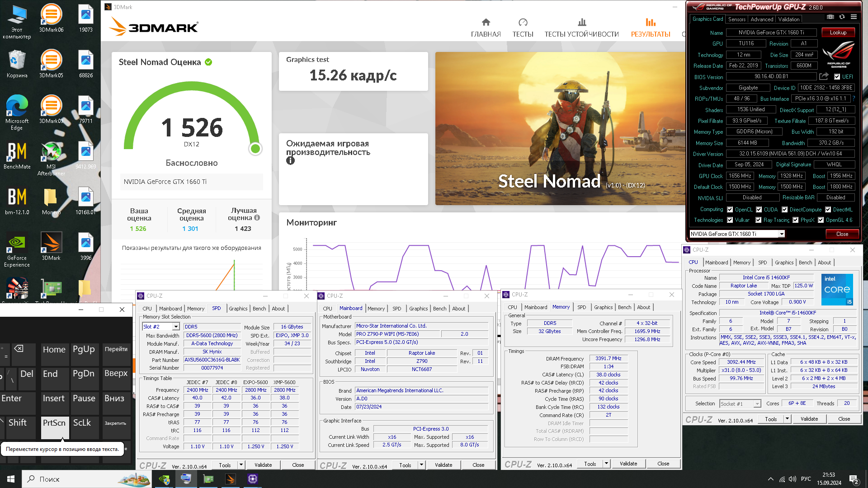Expand Tools dropdown arrow in SPD CPU-Z window
The width and height of the screenshot is (868, 488).
click(241, 465)
